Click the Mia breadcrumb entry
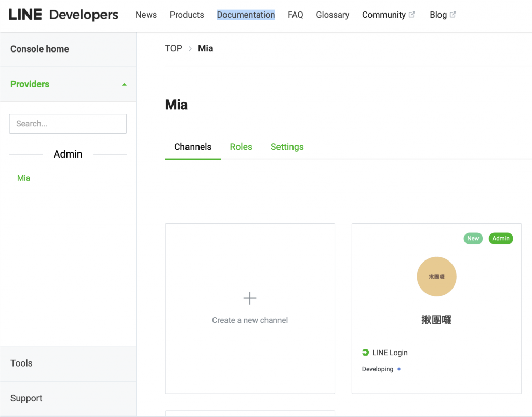This screenshot has width=532, height=417. (x=206, y=48)
